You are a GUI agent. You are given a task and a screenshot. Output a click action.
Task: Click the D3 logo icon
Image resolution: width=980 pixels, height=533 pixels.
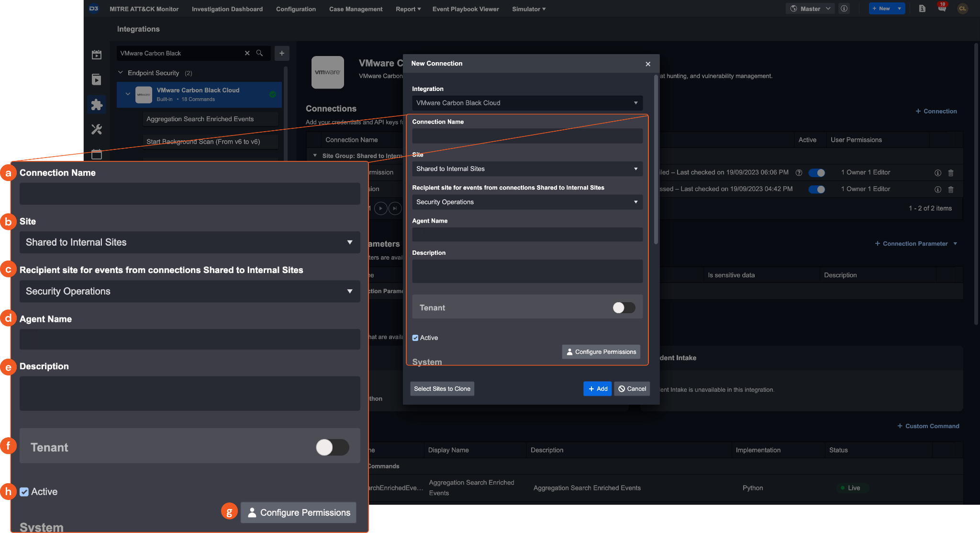coord(94,9)
